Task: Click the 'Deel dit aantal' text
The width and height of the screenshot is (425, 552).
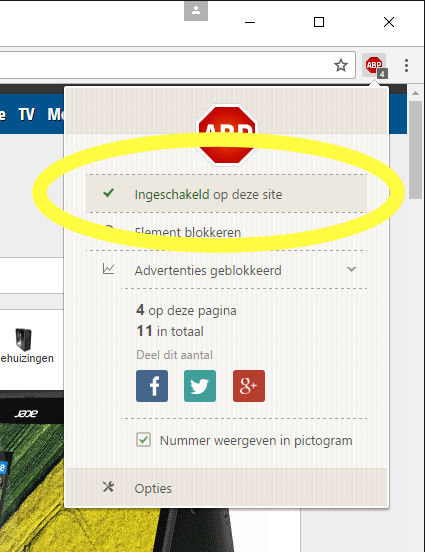Action: point(174,355)
